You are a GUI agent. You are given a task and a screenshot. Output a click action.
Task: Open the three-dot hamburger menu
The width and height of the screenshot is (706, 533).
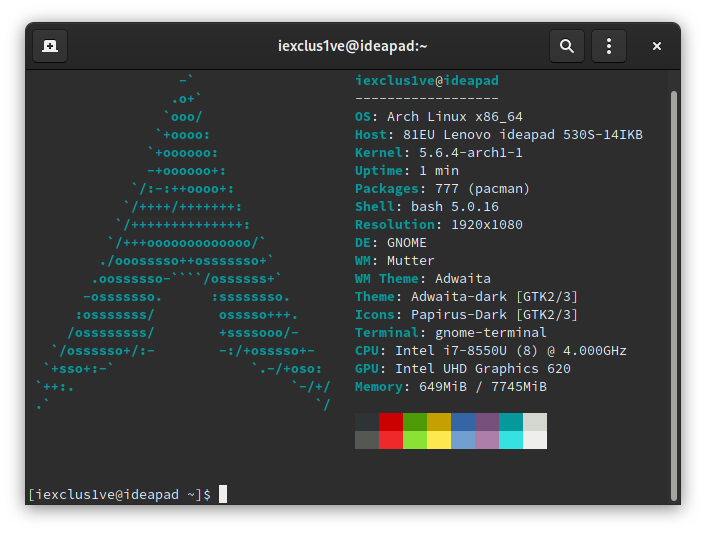[x=609, y=46]
